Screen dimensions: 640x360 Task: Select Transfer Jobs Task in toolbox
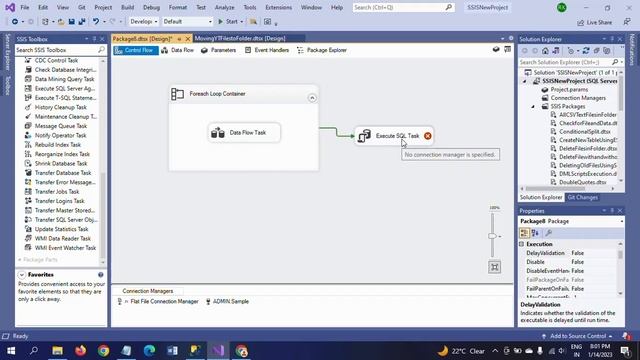[57, 191]
